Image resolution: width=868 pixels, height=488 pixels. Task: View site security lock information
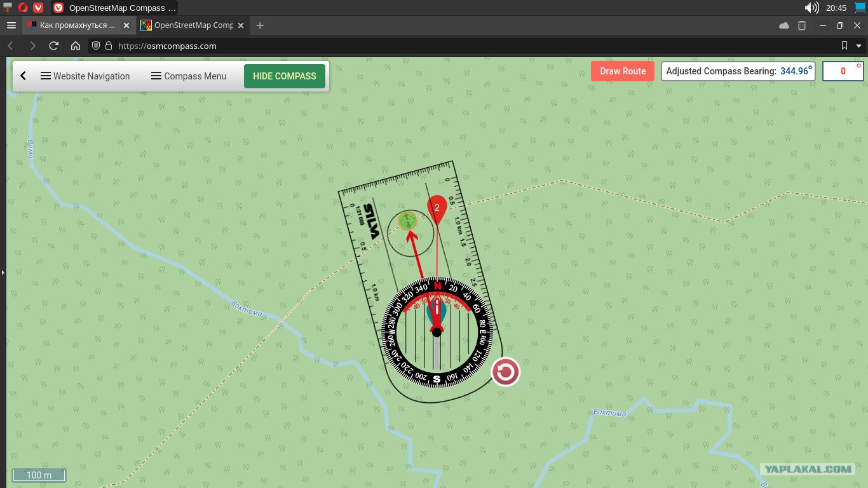(x=109, y=46)
